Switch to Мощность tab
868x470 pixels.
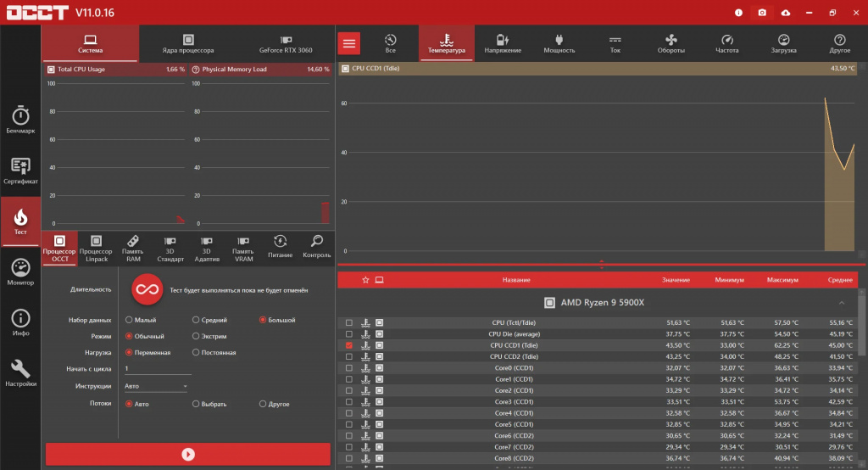559,43
